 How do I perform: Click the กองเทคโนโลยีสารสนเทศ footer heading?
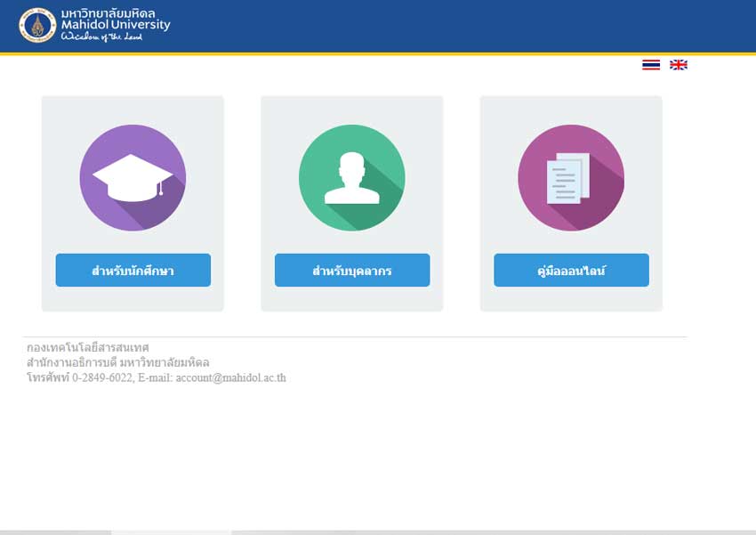click(x=88, y=347)
